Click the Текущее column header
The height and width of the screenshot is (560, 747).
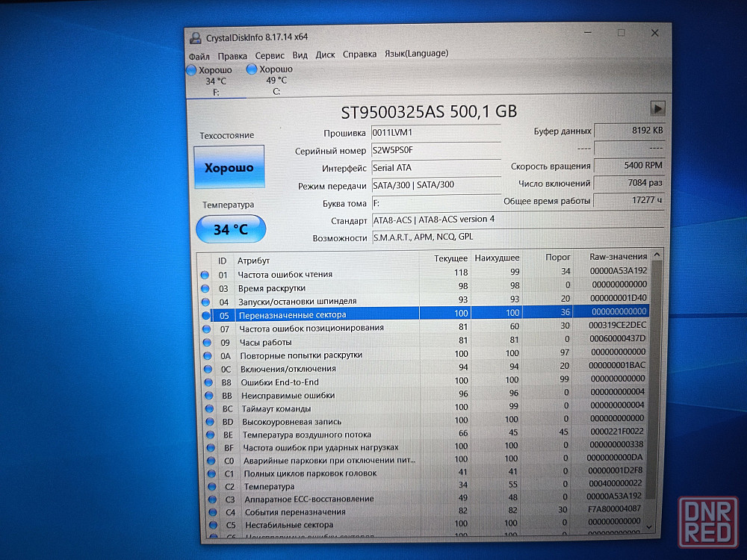click(x=445, y=258)
